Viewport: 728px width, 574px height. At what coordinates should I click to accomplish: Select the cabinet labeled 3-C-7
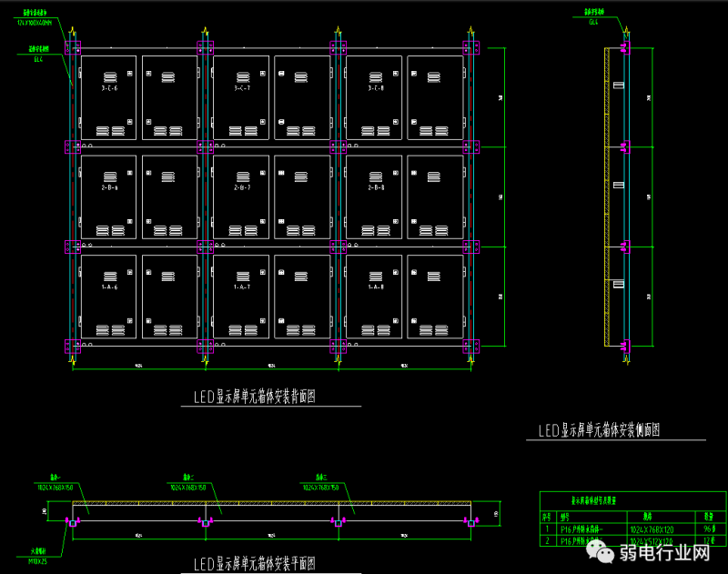click(241, 96)
